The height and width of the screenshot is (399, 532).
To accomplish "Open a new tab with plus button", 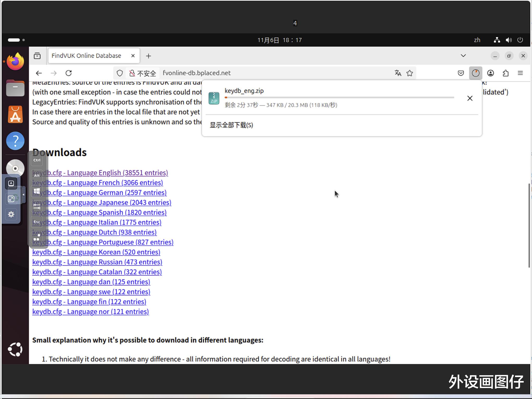I will point(148,56).
